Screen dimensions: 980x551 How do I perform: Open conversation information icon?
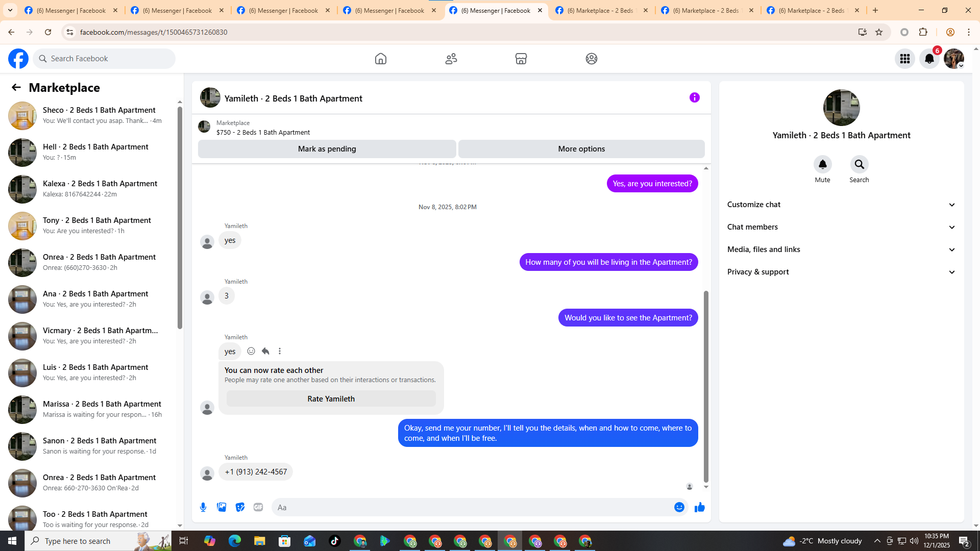pos(695,97)
